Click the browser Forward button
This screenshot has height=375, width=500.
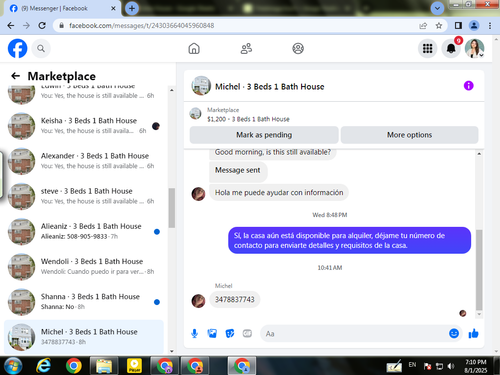[x=26, y=26]
